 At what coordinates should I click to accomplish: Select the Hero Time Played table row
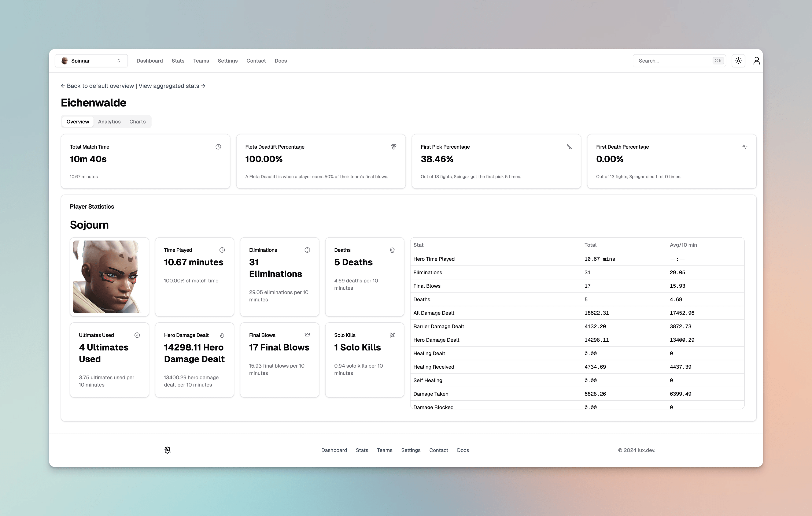coord(577,259)
